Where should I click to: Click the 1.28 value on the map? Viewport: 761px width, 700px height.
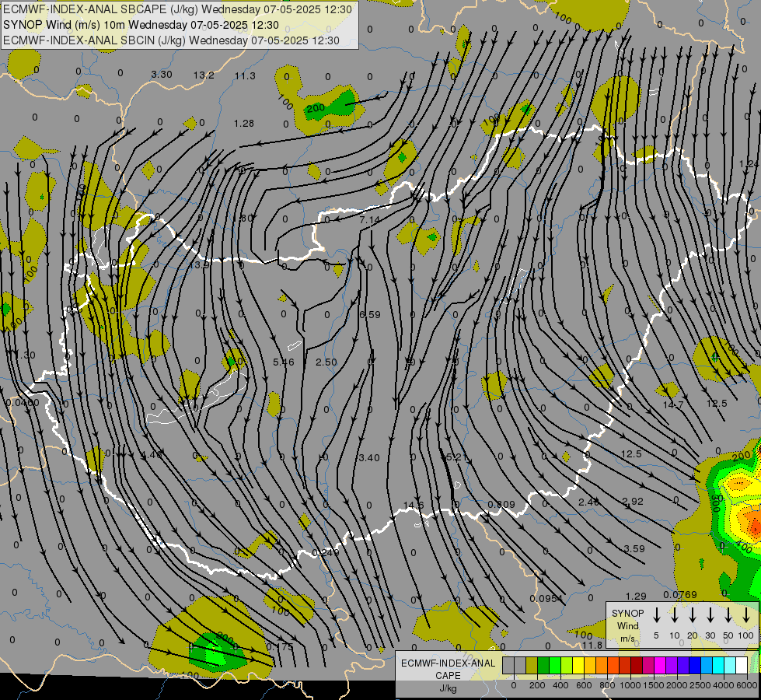pyautogui.click(x=243, y=124)
